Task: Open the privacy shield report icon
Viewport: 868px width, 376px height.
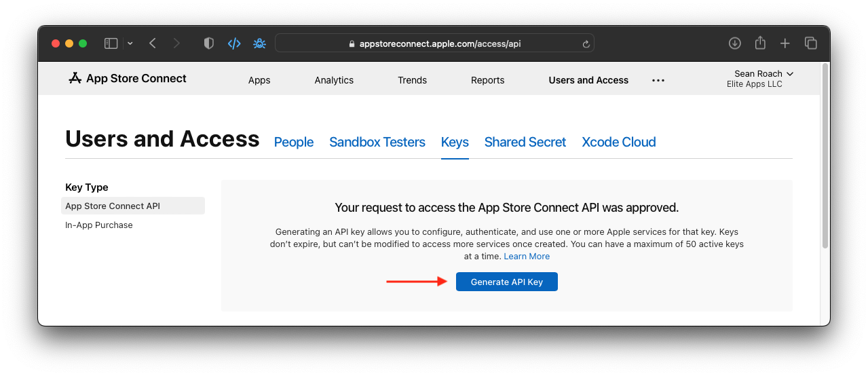Action: pos(209,43)
